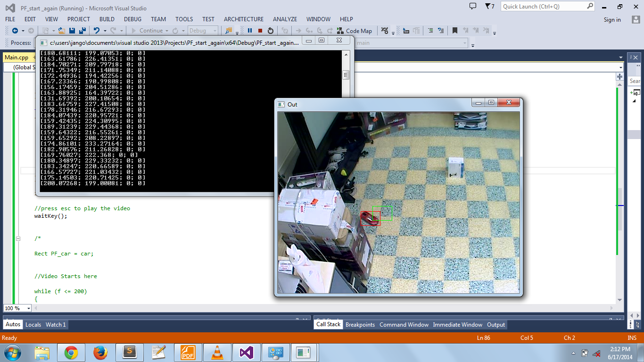The width and height of the screenshot is (644, 362).
Task: Collapse the comment block outlining marker
Action: [18, 239]
